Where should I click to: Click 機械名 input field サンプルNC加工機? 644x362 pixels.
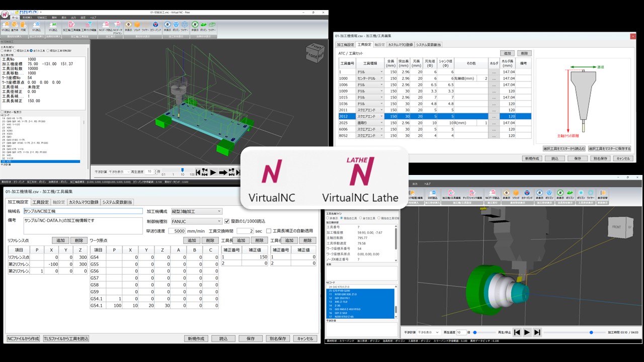tap(83, 212)
